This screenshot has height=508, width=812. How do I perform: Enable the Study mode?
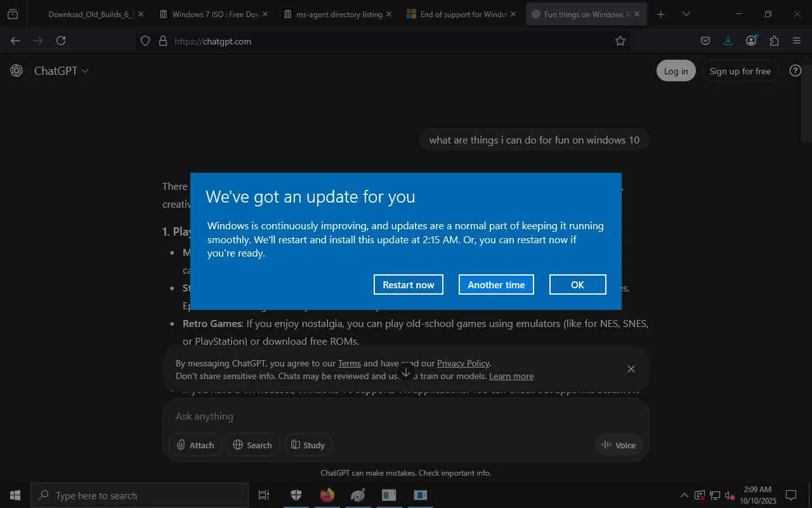click(308, 445)
